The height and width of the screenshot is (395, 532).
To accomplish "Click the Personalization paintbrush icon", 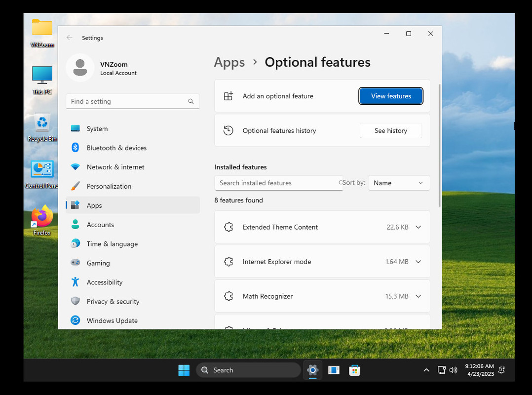I will 76,186.
